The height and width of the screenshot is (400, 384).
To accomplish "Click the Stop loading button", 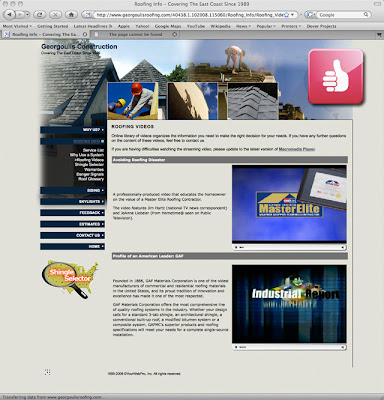I will point(55,15).
